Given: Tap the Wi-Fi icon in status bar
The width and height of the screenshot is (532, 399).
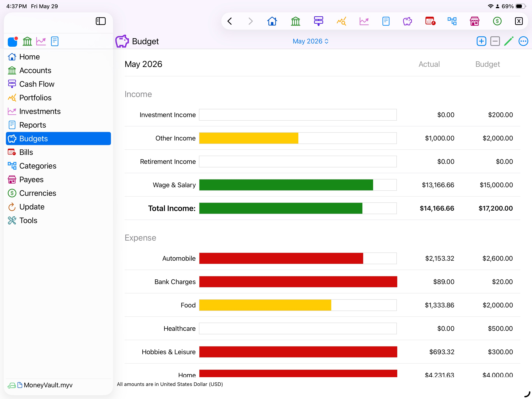Looking at the screenshot, I should point(490,6).
